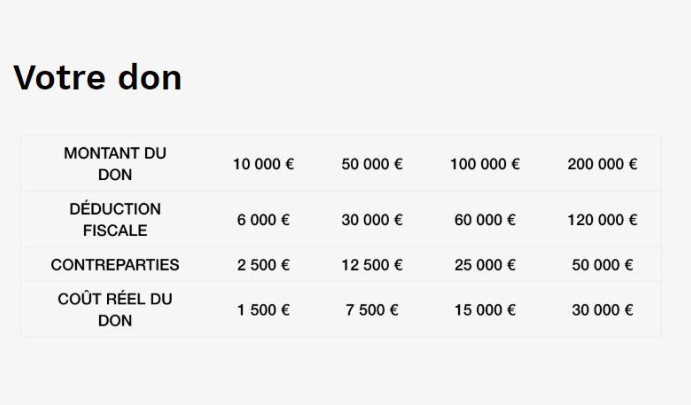Select the 30 000 € tax deduction cell

[x=372, y=220]
